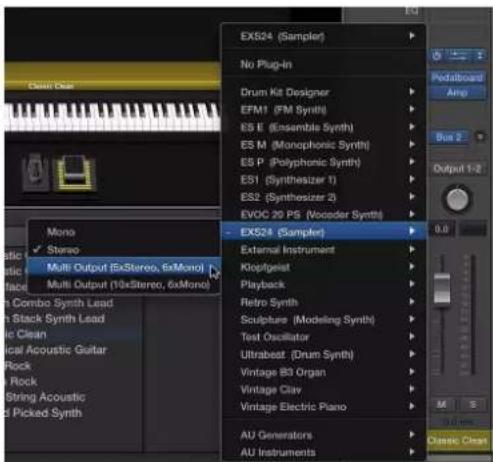493x462 pixels.
Task: Toggle the channel strip power button
Action: pyautogui.click(x=437, y=55)
